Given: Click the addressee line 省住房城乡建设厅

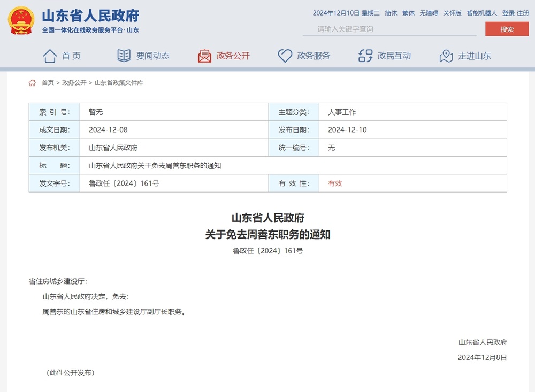Looking at the screenshot, I should coord(58,281).
